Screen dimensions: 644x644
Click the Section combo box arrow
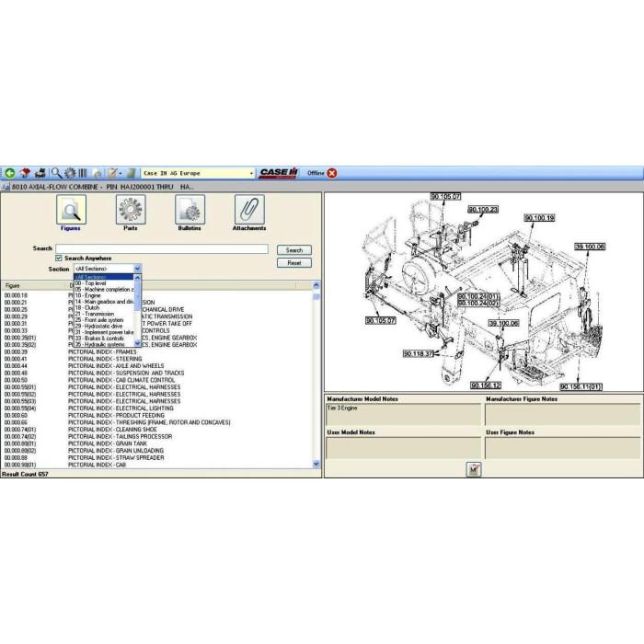click(x=137, y=269)
